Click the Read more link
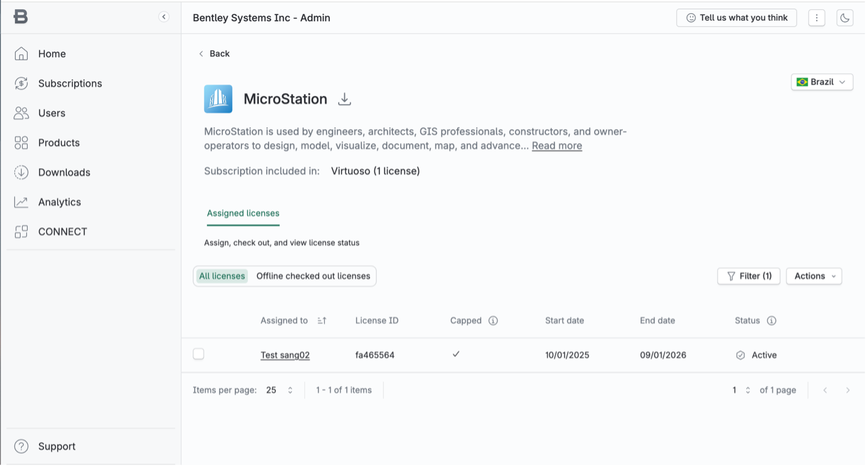Screen dimensions: 868x467 557,145
